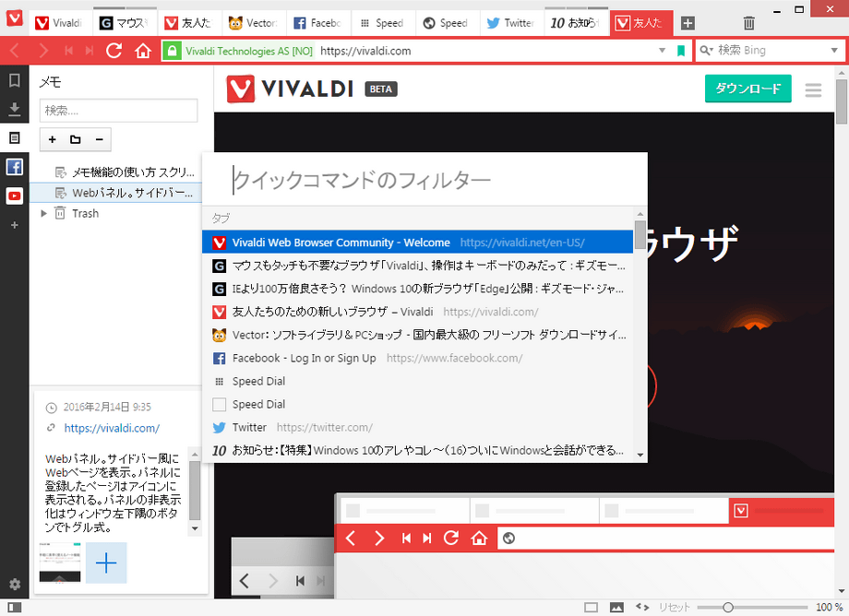Open the search engine selector dropdown
Viewport: 849px width, 616px height.
point(706,51)
